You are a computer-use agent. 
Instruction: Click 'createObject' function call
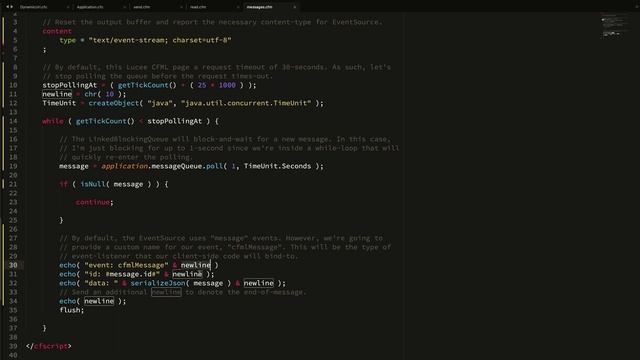[113, 103]
